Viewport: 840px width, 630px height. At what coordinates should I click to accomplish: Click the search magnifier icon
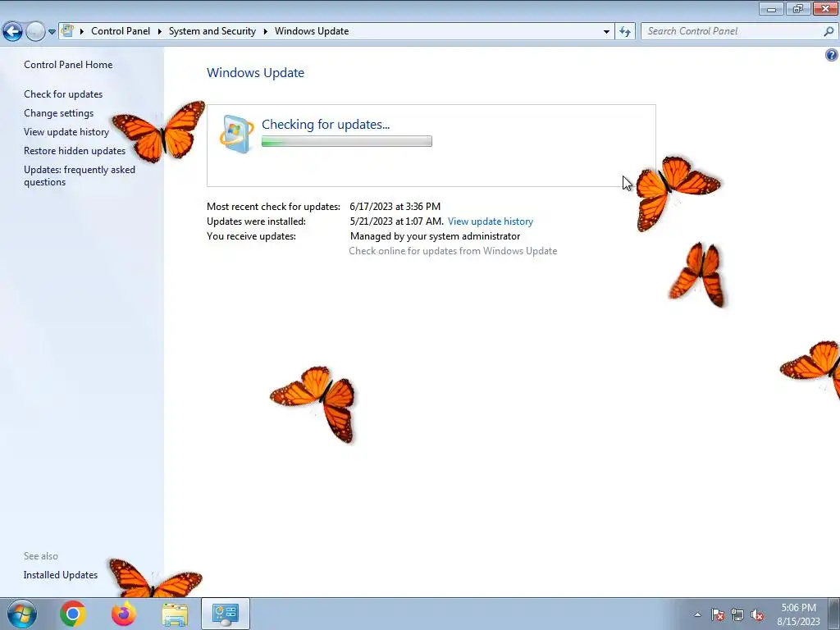[x=829, y=32]
